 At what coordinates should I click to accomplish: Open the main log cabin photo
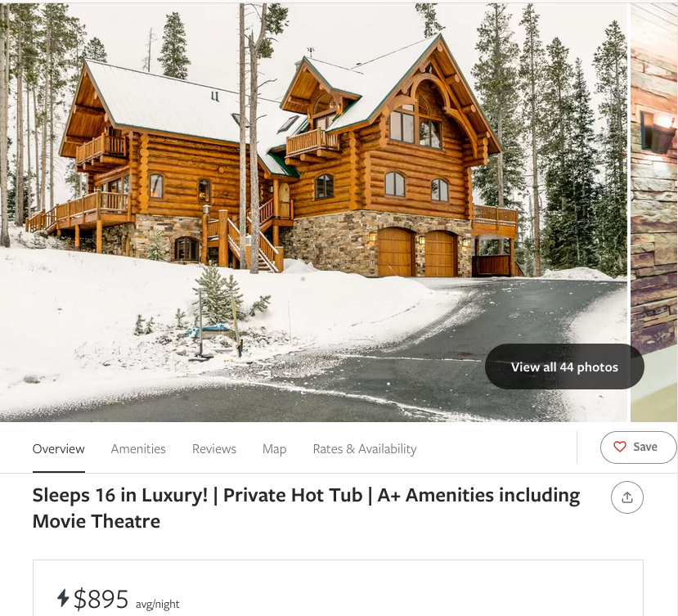pyautogui.click(x=313, y=212)
